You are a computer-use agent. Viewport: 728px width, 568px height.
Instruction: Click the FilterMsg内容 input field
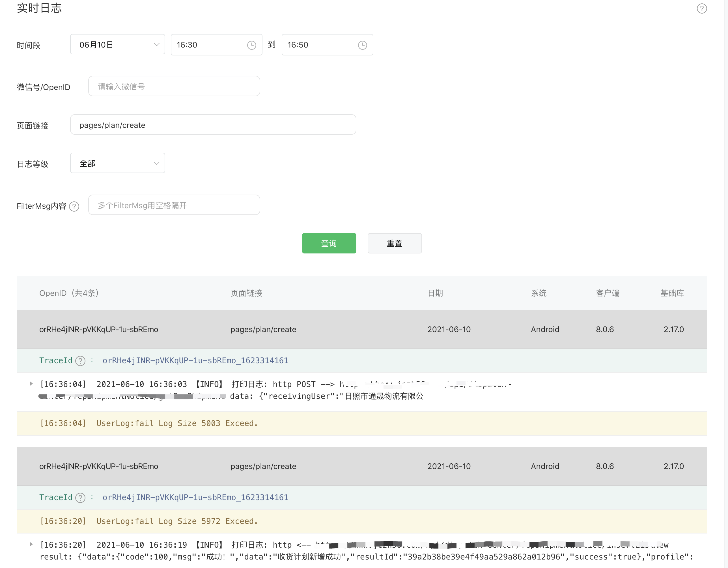[174, 205]
